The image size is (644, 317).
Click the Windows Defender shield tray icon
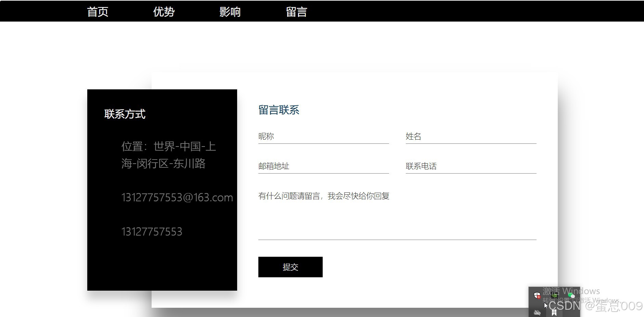tap(537, 295)
